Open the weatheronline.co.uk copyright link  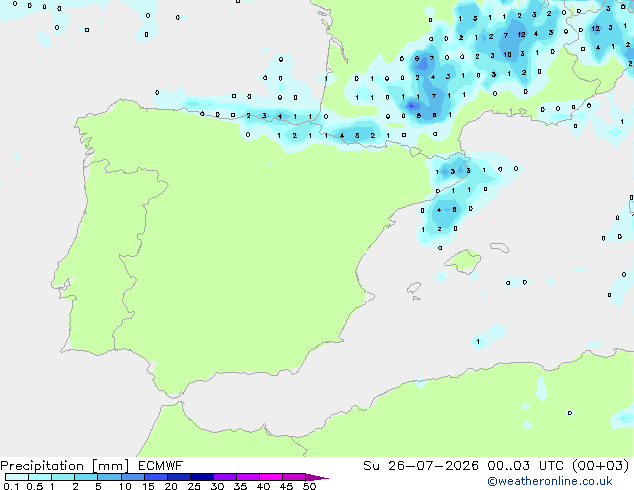click(550, 481)
